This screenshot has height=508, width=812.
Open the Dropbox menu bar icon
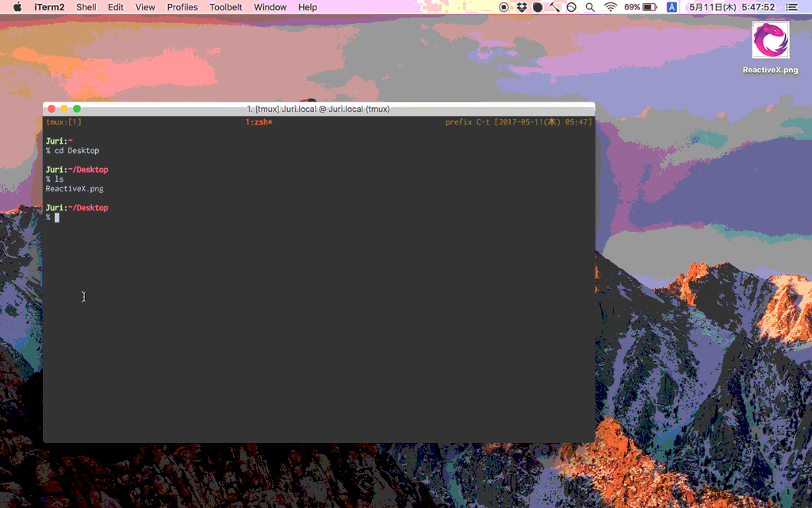(x=522, y=7)
